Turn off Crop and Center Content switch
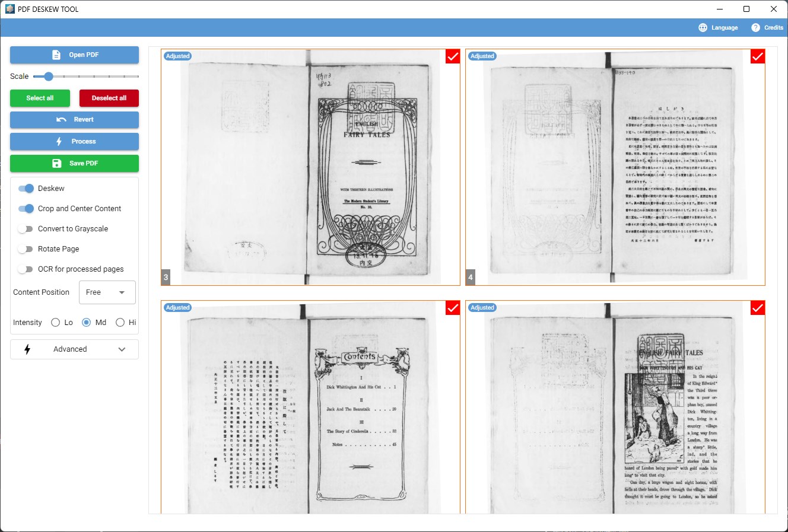Image resolution: width=788 pixels, height=532 pixels. coord(26,209)
